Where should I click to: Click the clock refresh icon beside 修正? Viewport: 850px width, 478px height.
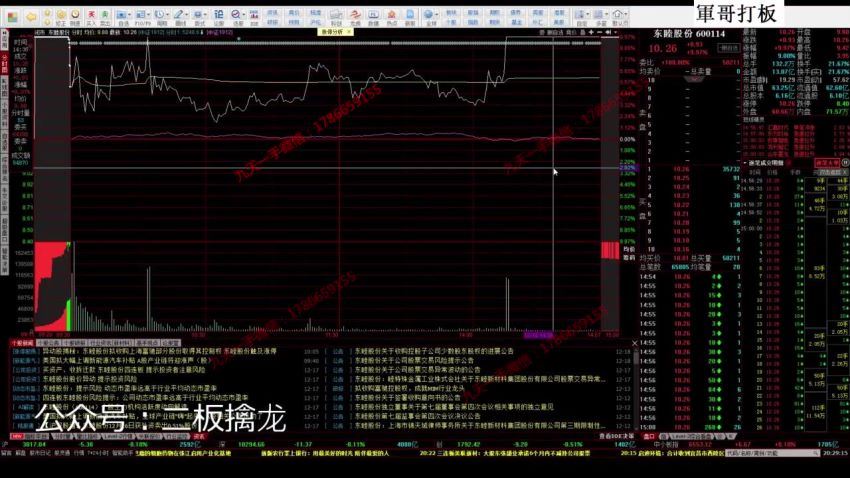coord(75,15)
